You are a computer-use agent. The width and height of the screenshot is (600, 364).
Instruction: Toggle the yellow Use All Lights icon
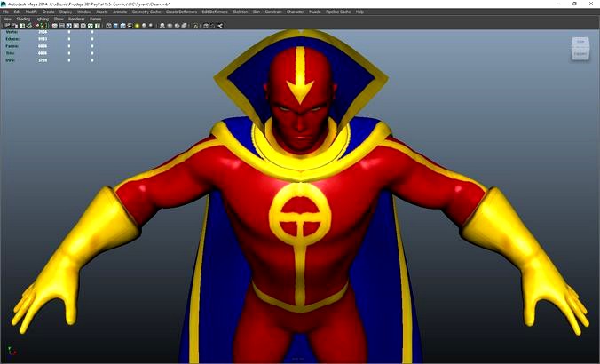pyautogui.click(x=137, y=26)
